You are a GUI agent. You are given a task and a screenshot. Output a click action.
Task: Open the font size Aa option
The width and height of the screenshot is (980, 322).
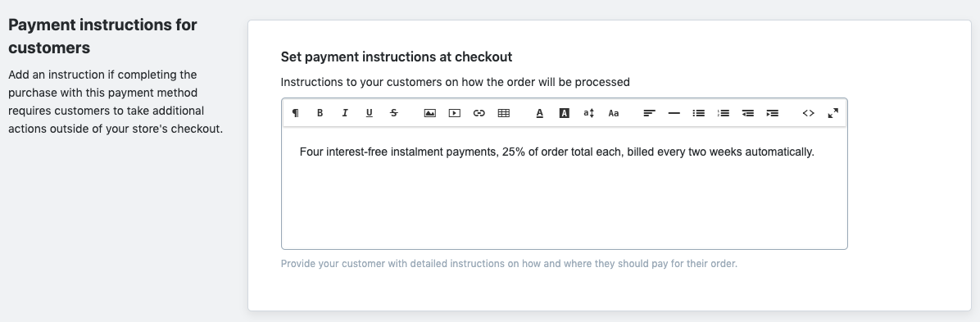(614, 113)
